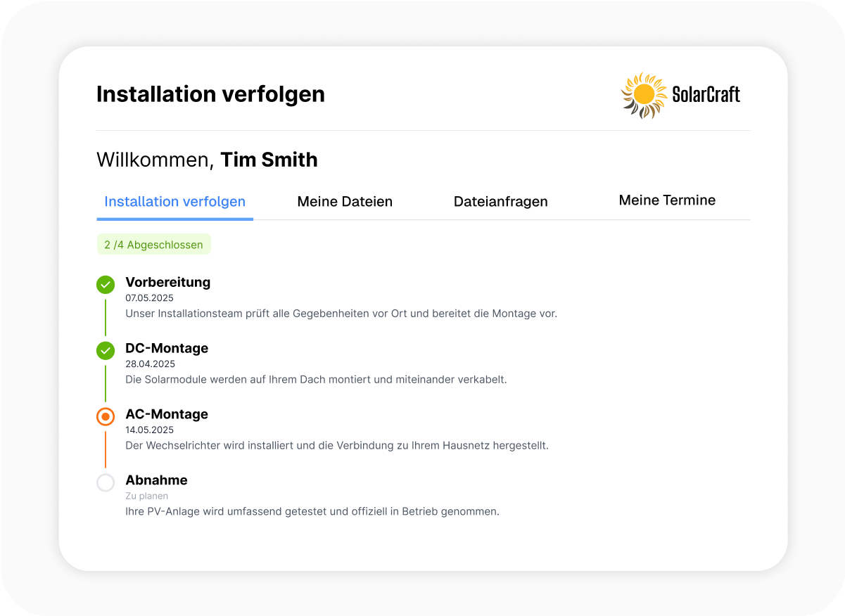Screen dimensions: 845x616
Task: Click the description starting with Unser Installationsteam
Action: click(x=341, y=314)
